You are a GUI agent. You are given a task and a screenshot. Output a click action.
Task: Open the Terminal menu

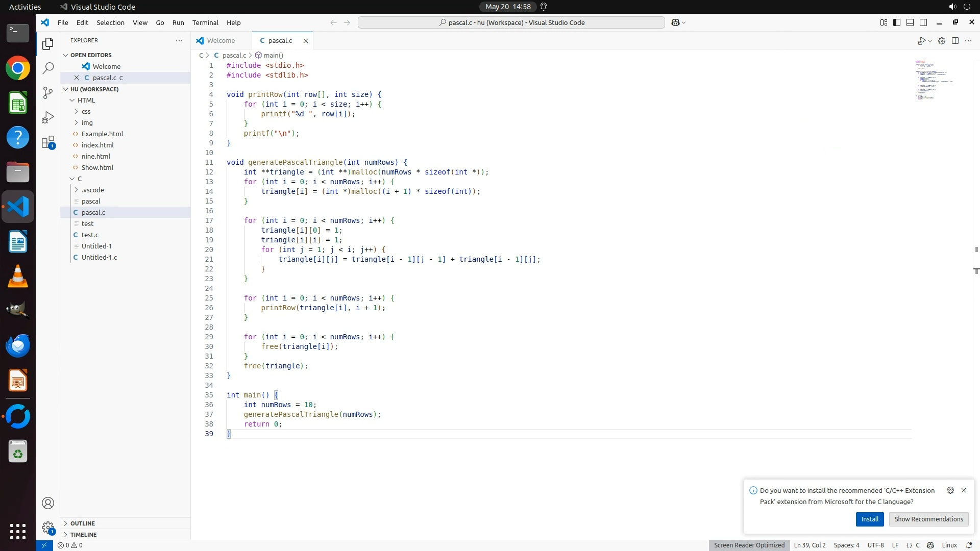click(205, 22)
